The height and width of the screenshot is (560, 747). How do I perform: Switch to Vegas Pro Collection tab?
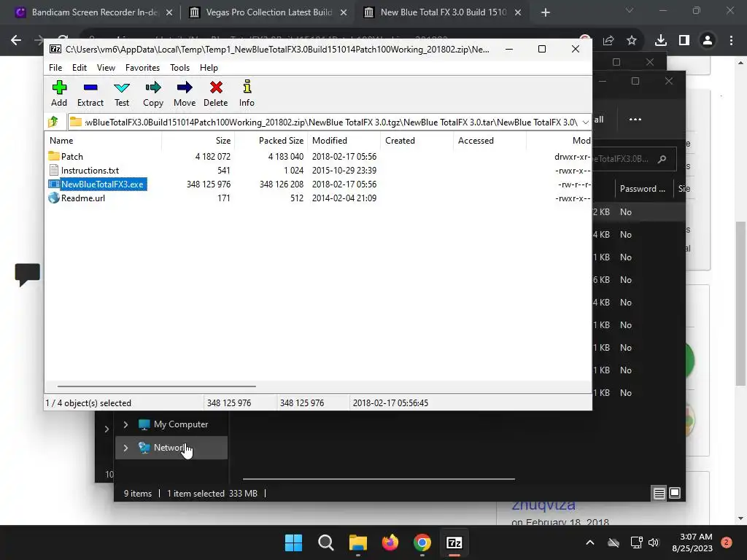coord(268,12)
